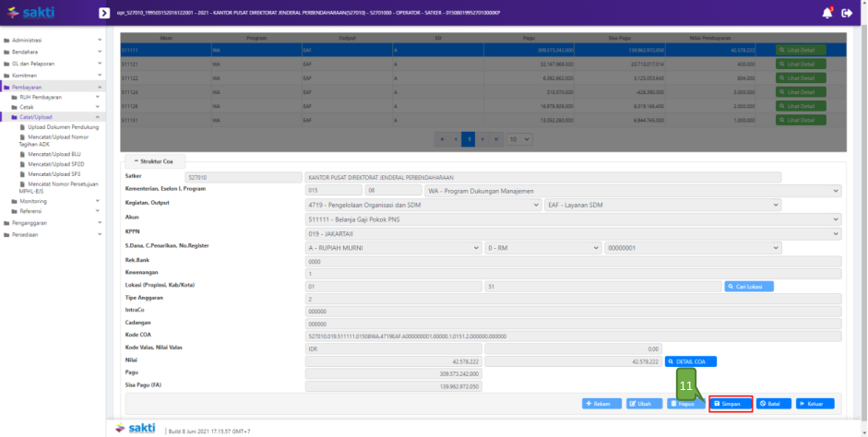
Task: Click the Simpan save button
Action: pyautogui.click(x=731, y=404)
